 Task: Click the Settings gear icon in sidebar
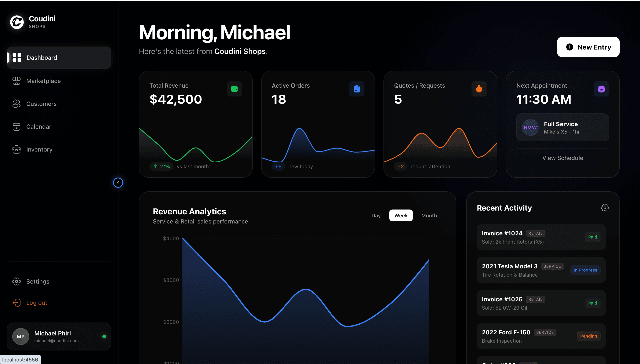(16, 281)
